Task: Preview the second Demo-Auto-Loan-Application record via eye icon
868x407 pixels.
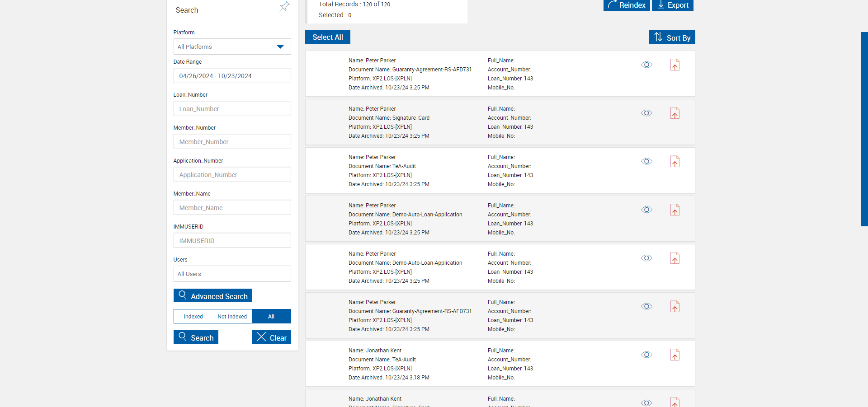Action: click(646, 258)
